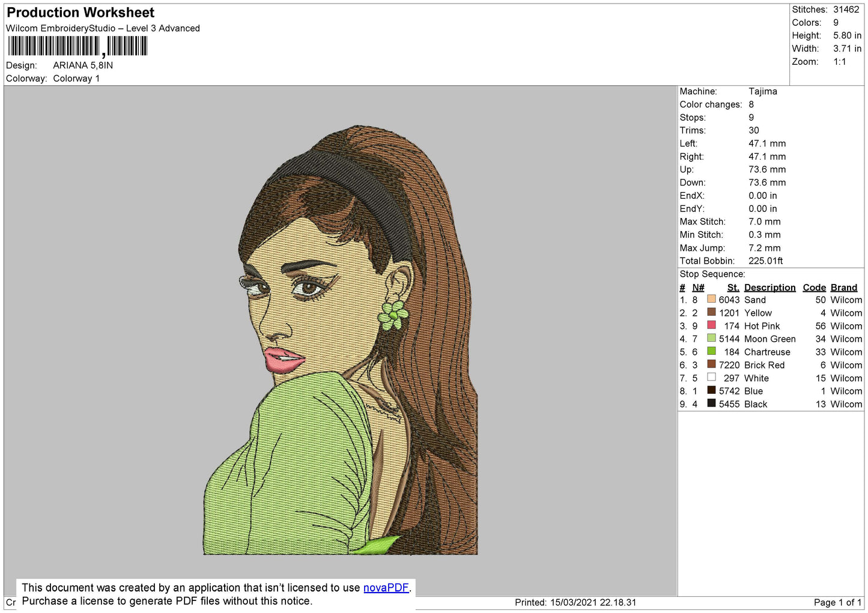Click the 'Stop Sequence:' label
This screenshot has height=613, width=868.
712,274
